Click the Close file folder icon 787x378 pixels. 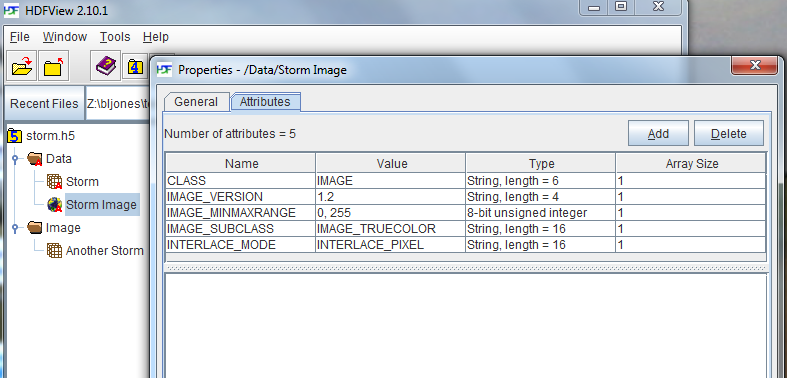54,66
